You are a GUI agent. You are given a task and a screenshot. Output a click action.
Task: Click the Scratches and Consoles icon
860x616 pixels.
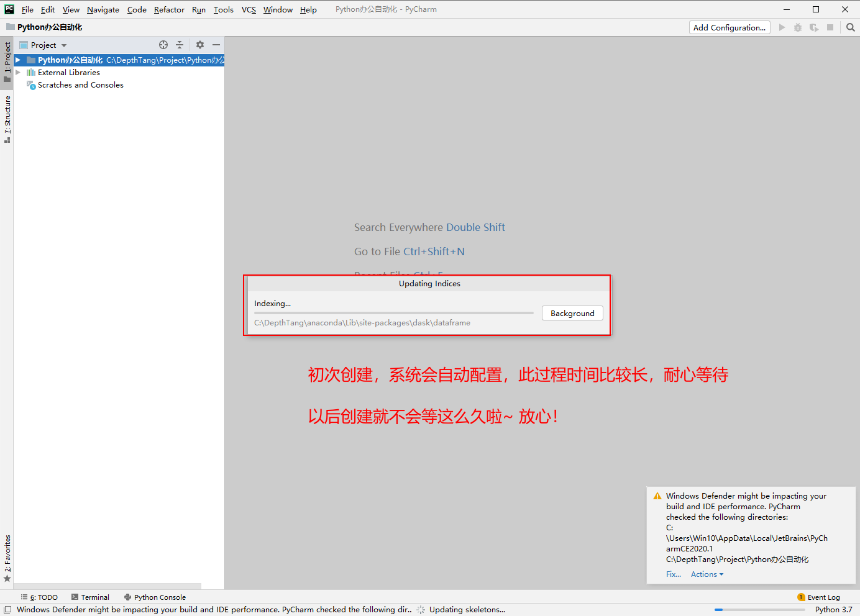[31, 85]
